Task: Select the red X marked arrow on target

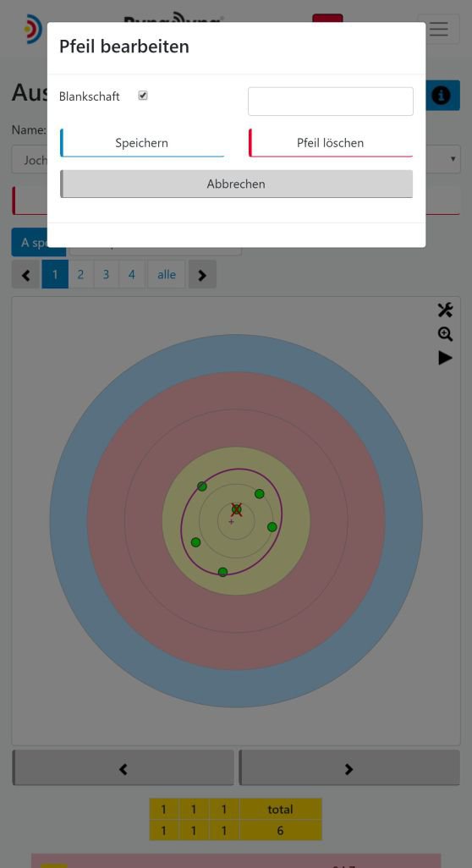Action: coord(236,509)
